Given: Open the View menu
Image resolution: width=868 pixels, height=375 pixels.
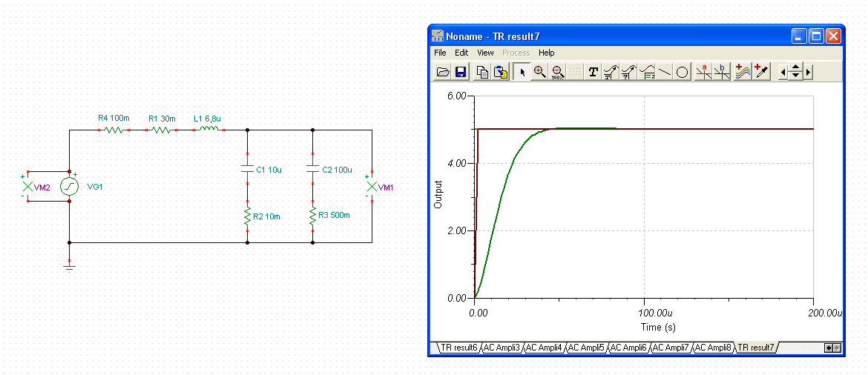Looking at the screenshot, I should tap(485, 53).
